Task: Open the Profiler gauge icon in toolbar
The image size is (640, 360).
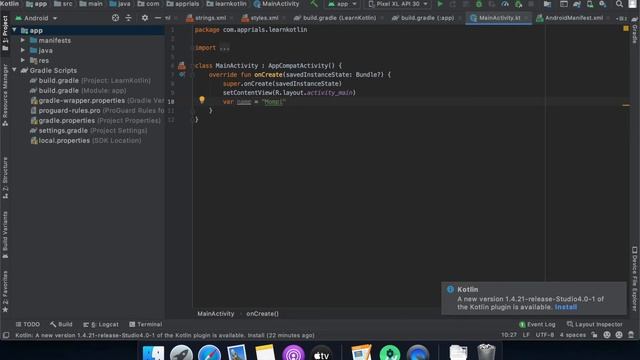Action: [x=505, y=4]
